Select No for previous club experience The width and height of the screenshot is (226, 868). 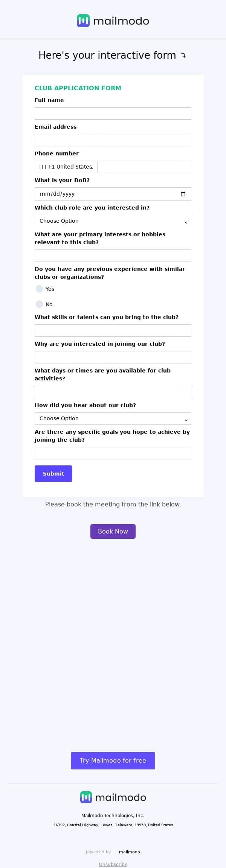pos(40,304)
